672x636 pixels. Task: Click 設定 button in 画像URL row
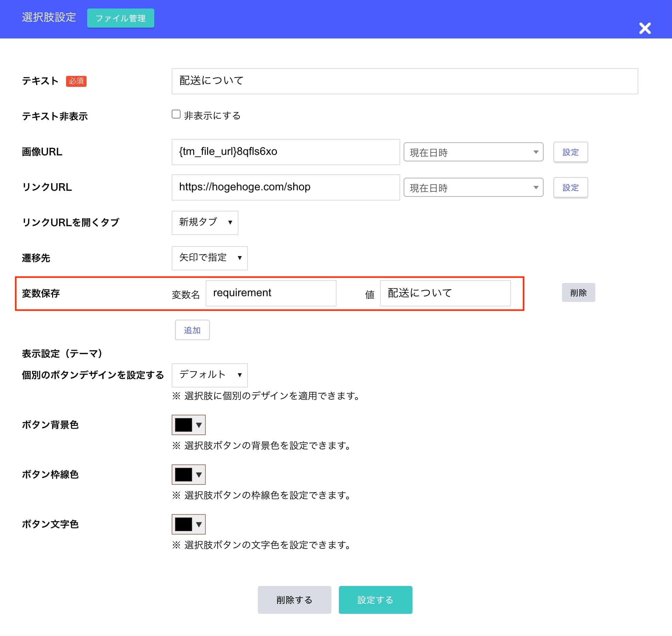(x=571, y=152)
